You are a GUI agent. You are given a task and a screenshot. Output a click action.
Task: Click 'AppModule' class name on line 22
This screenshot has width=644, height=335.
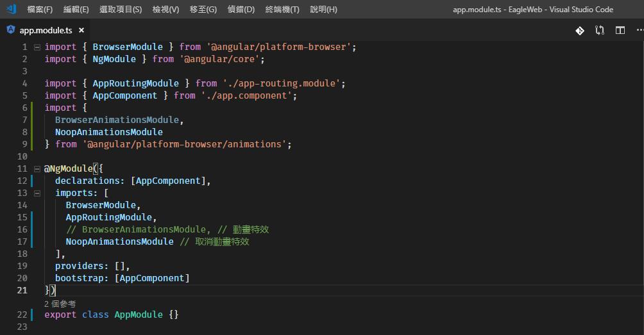[x=139, y=315]
